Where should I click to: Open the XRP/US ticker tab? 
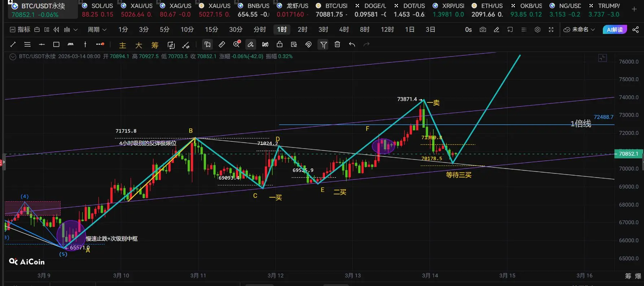point(448,10)
